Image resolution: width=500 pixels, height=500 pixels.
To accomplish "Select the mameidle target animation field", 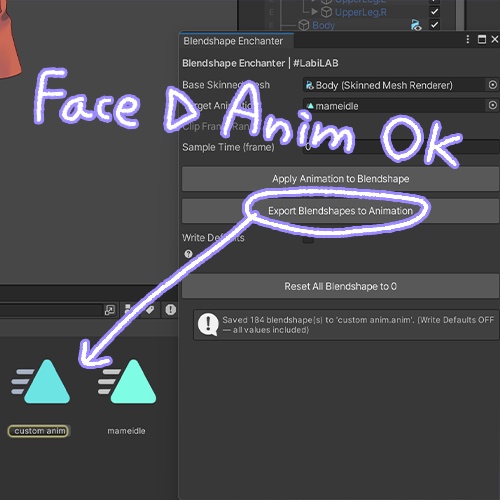I will click(x=395, y=106).
